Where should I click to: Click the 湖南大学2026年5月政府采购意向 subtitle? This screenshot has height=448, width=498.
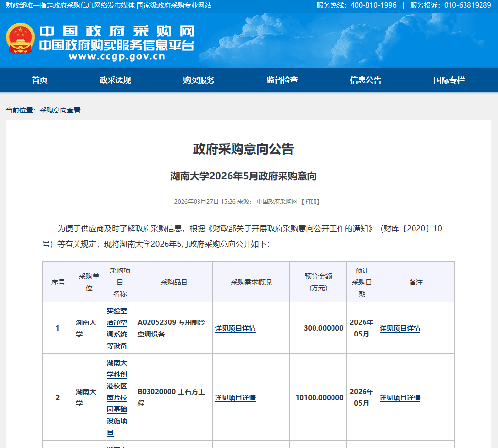tap(244, 176)
